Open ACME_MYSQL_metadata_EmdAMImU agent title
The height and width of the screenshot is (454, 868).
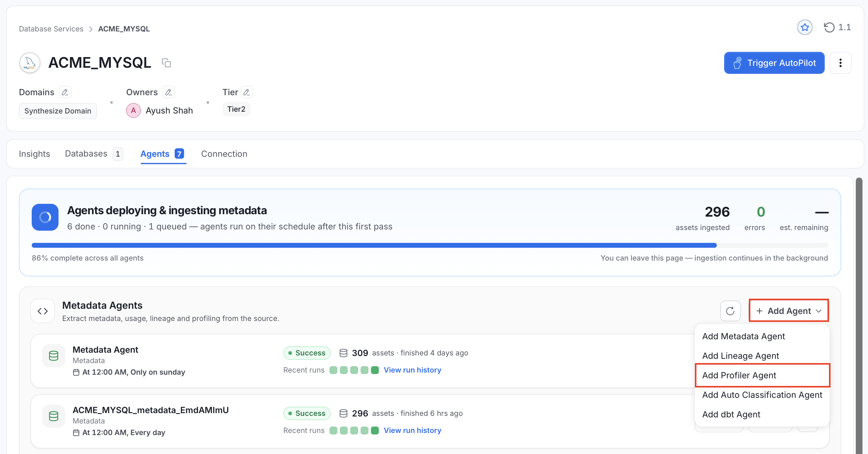point(151,410)
